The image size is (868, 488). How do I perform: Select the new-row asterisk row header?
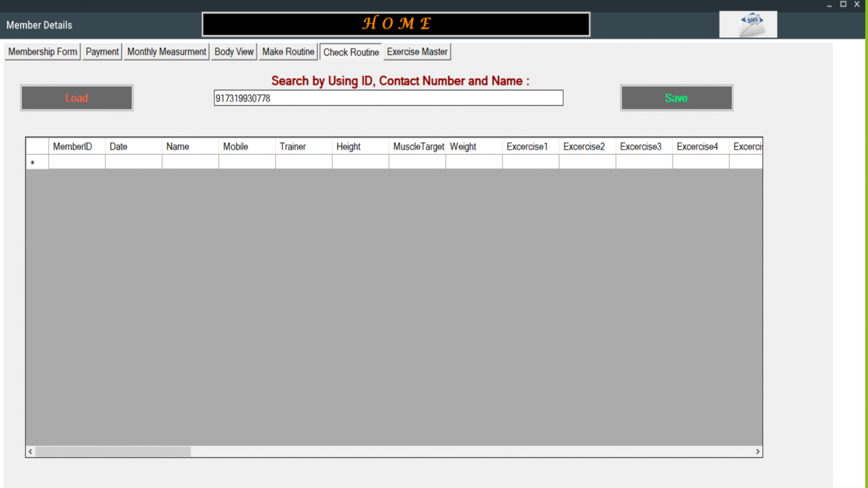pyautogui.click(x=37, y=162)
